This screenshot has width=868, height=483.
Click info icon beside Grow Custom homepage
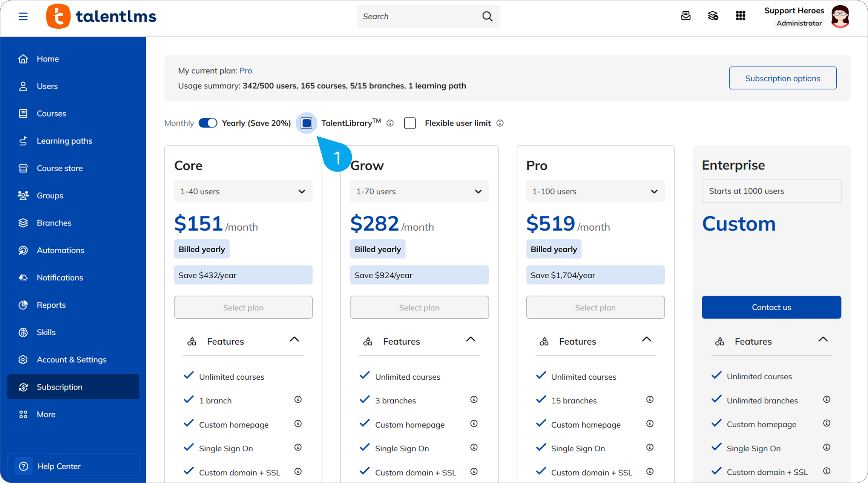(474, 424)
